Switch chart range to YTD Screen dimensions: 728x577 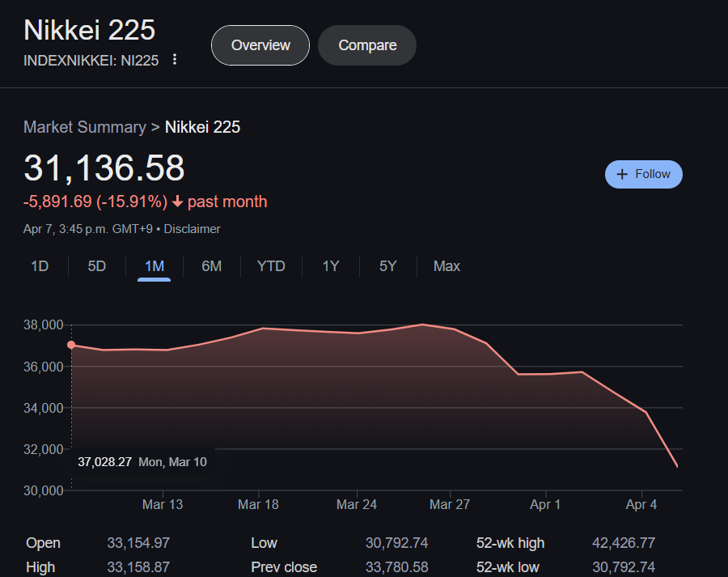tap(271, 266)
